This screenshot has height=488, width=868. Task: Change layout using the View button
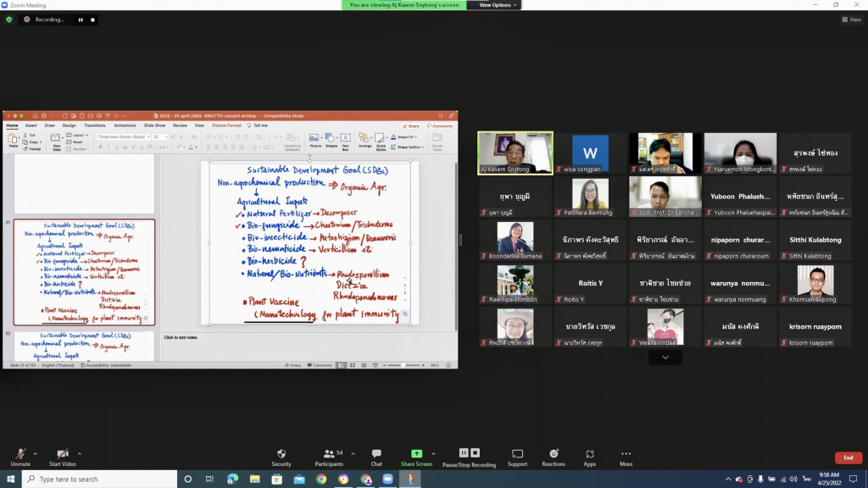point(850,19)
